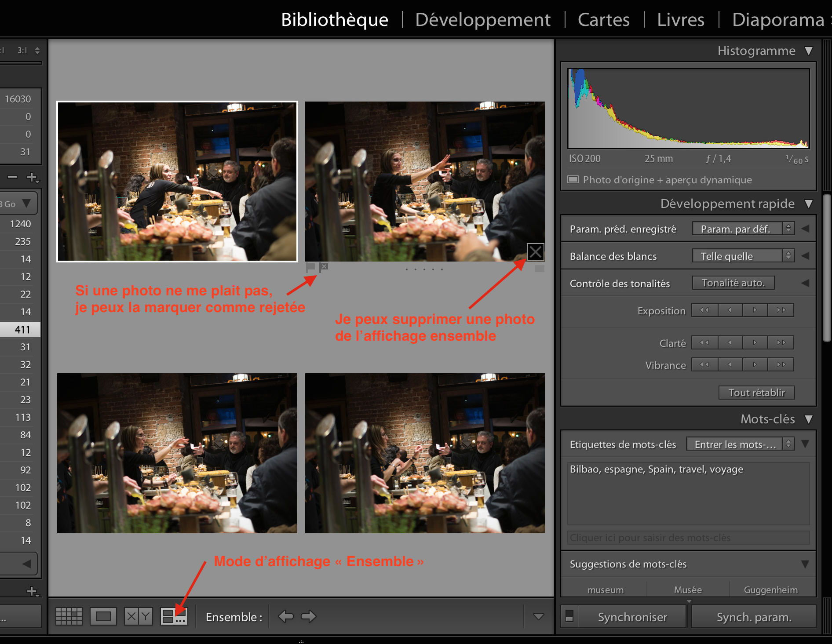The height and width of the screenshot is (644, 832).
Task: Toggle the auto-sync switch beside Synchroniser
Action: point(569,616)
